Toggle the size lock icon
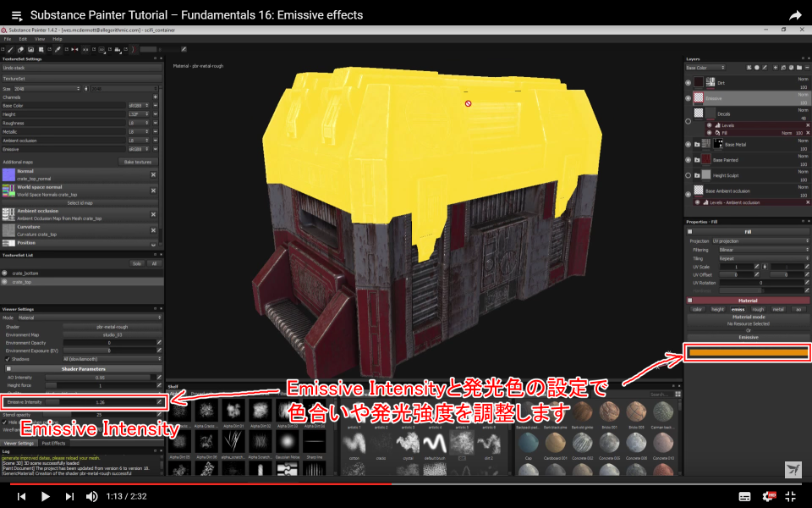 (x=86, y=89)
